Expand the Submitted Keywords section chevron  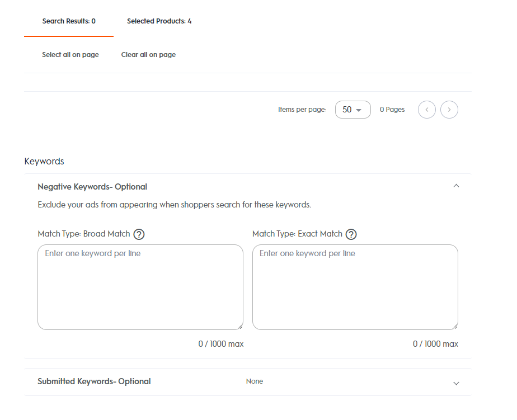pos(456,383)
